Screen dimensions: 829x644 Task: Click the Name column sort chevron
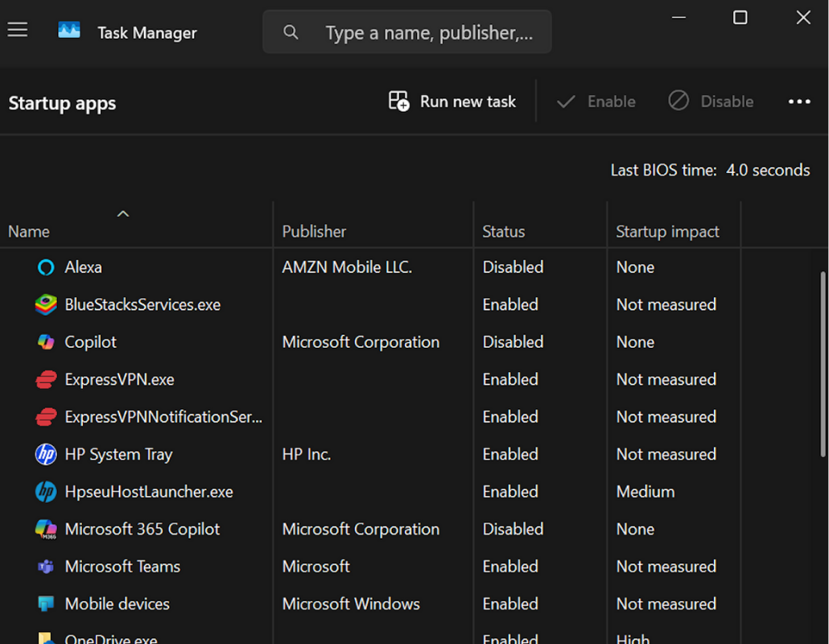point(122,213)
